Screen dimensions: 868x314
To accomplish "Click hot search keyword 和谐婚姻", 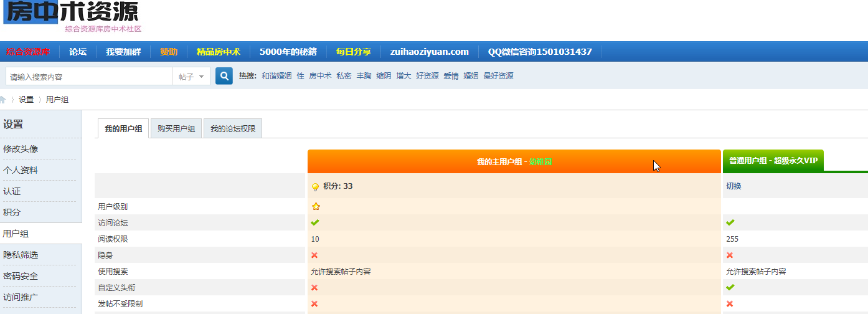I will point(276,76).
